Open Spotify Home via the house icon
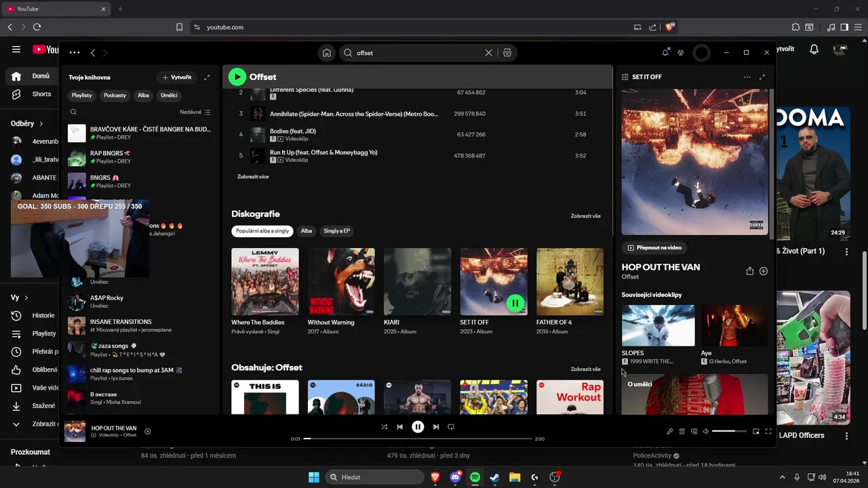 pos(327,53)
